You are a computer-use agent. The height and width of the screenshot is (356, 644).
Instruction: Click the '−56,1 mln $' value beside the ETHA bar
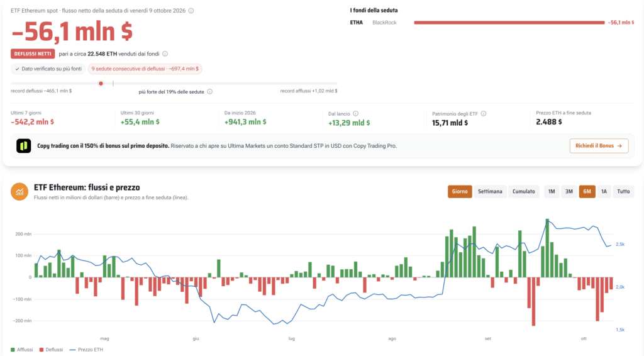(x=621, y=23)
